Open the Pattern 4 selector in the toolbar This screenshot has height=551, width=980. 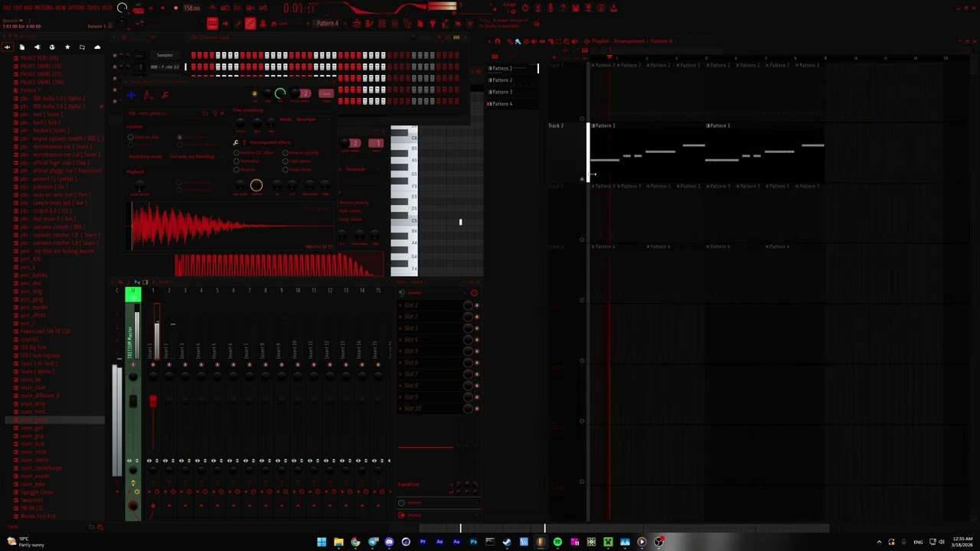point(327,24)
